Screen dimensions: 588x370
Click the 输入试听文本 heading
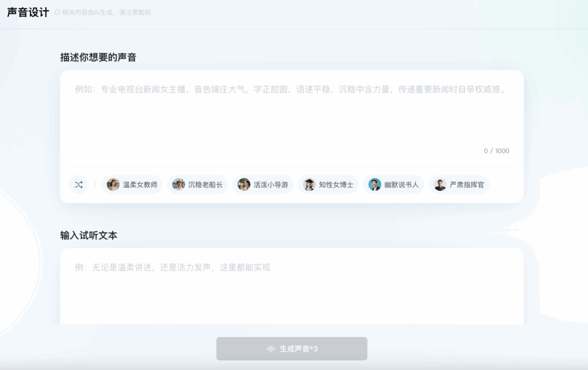coord(89,236)
